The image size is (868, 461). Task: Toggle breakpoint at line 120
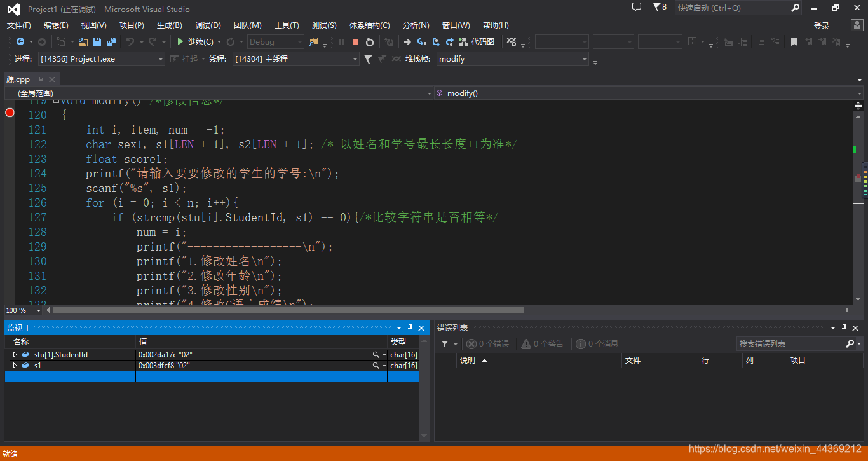pos(10,113)
